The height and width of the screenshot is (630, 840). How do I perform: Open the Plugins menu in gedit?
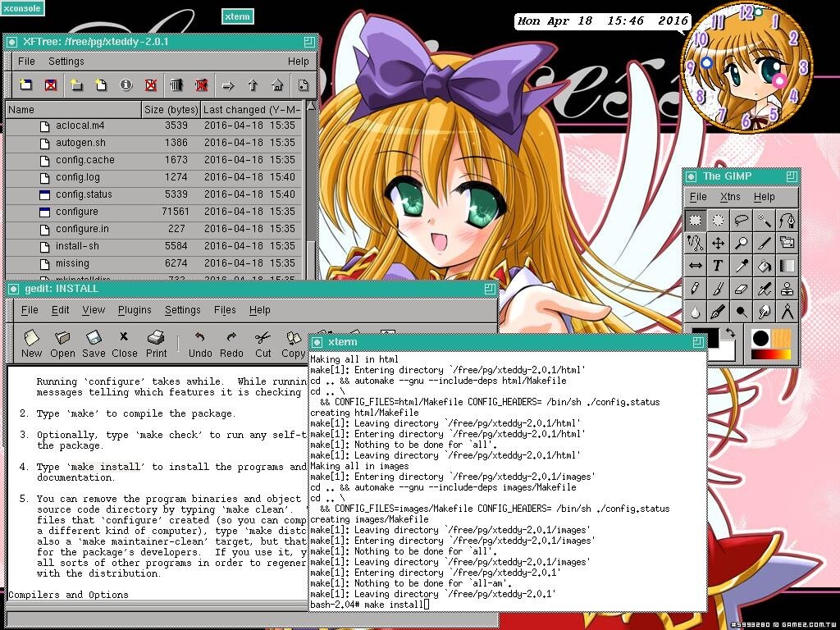(135, 310)
